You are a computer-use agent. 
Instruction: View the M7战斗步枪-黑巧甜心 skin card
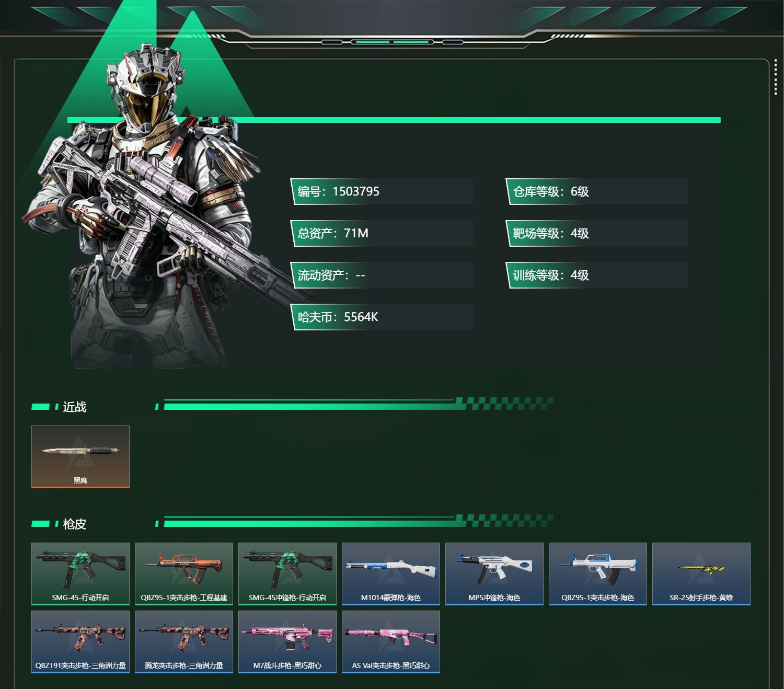pyautogui.click(x=287, y=642)
